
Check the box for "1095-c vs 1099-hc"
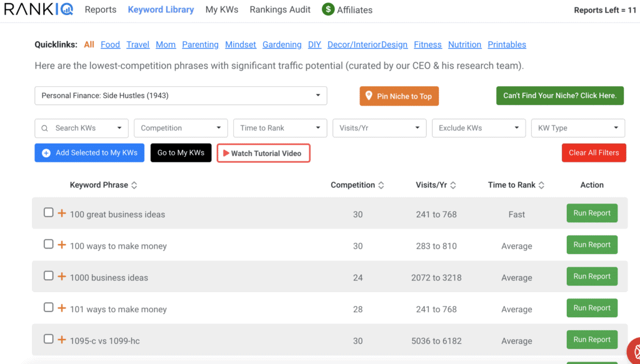pyautogui.click(x=48, y=339)
